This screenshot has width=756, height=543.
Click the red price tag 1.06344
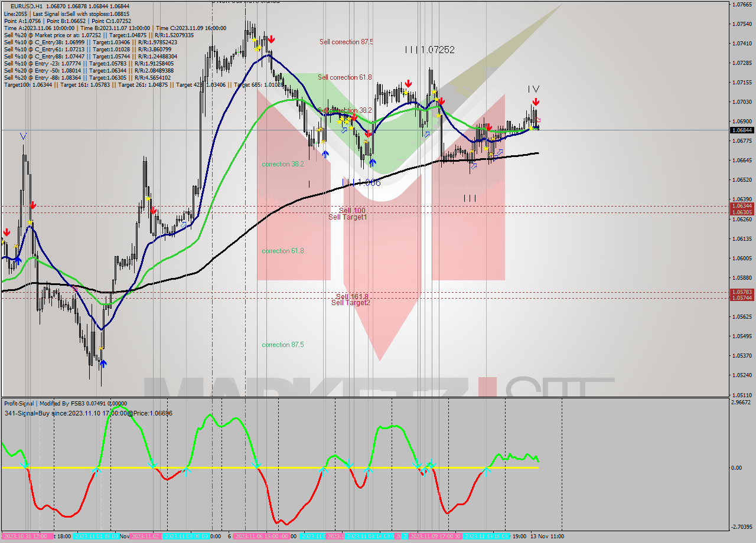742,206
